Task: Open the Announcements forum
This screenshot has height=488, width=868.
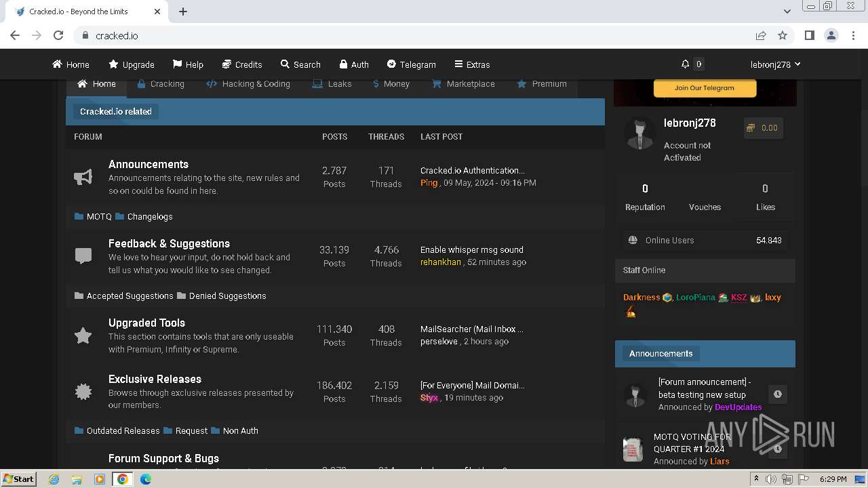Action: (149, 164)
